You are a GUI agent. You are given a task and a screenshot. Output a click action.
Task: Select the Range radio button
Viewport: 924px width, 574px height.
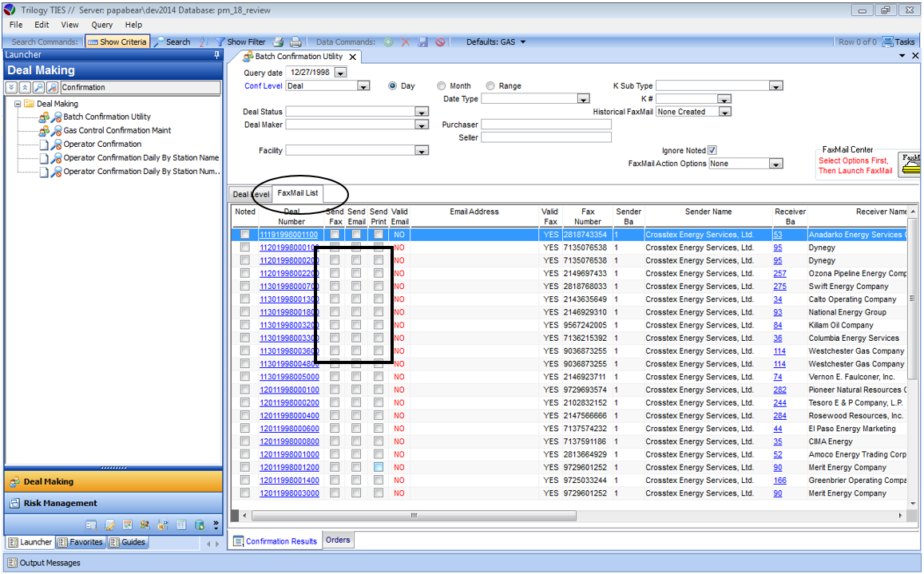click(x=490, y=86)
